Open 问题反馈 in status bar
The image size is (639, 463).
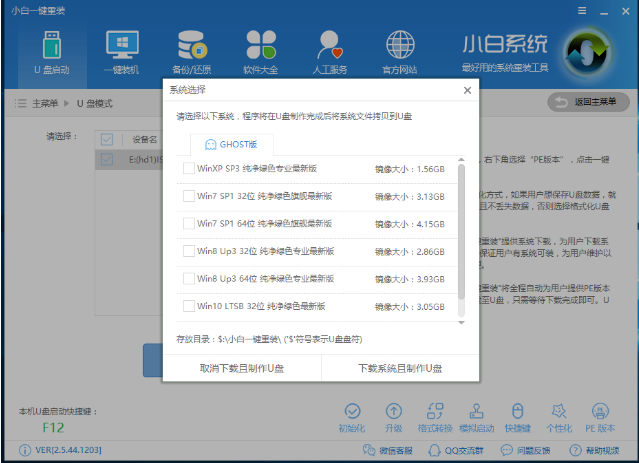click(525, 450)
